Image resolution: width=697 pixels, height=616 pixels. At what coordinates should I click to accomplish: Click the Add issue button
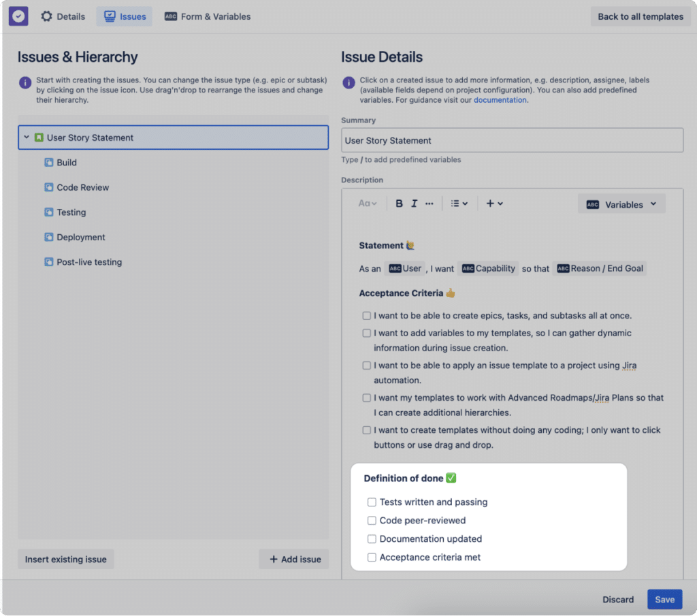[294, 559]
